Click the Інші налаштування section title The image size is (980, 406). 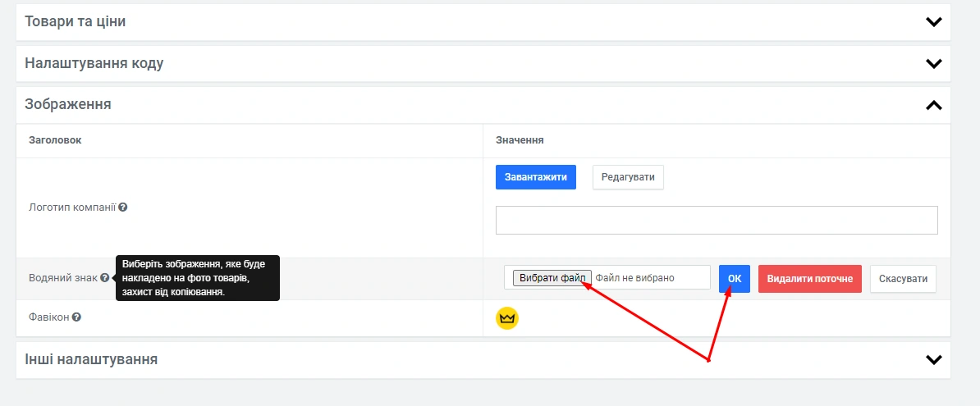point(91,359)
